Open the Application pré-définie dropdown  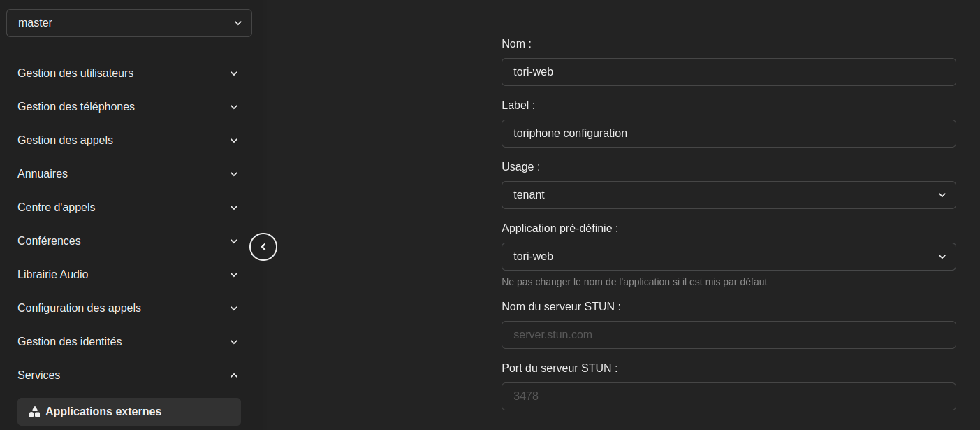pos(728,257)
